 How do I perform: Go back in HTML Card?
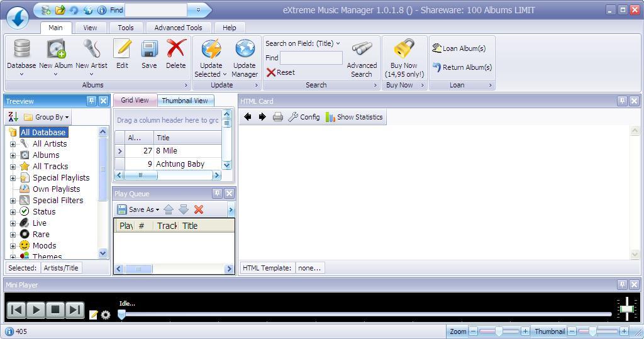[248, 117]
